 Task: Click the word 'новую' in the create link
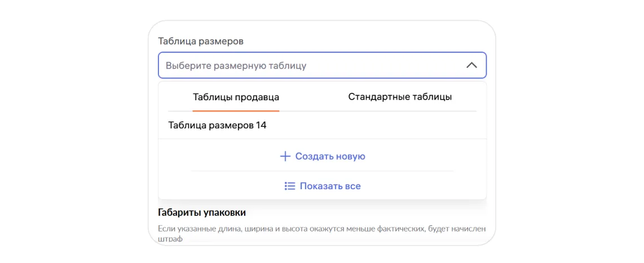pos(350,157)
